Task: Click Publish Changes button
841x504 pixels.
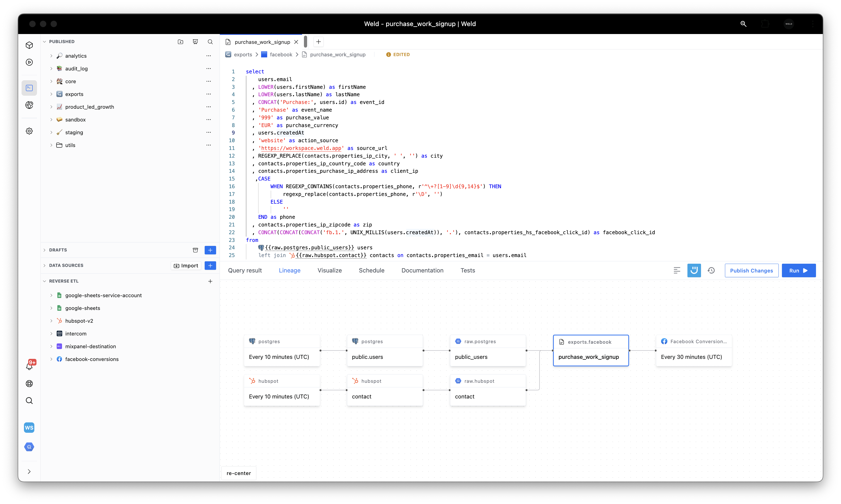Action: tap(751, 270)
